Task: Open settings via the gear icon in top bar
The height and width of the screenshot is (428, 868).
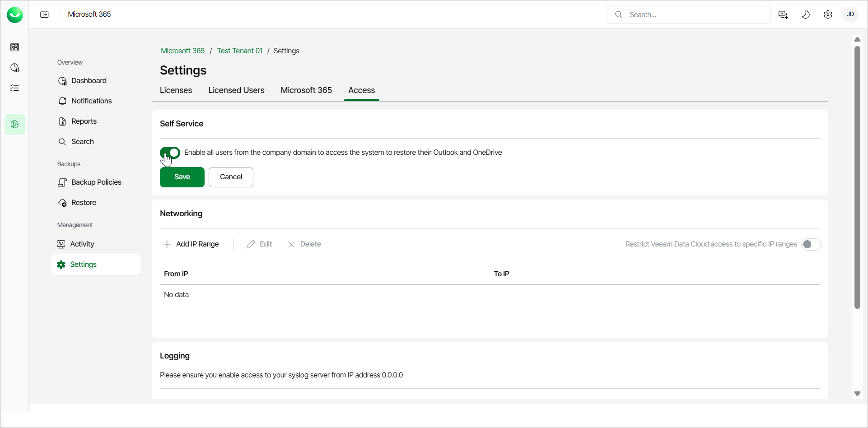Action: coord(828,14)
